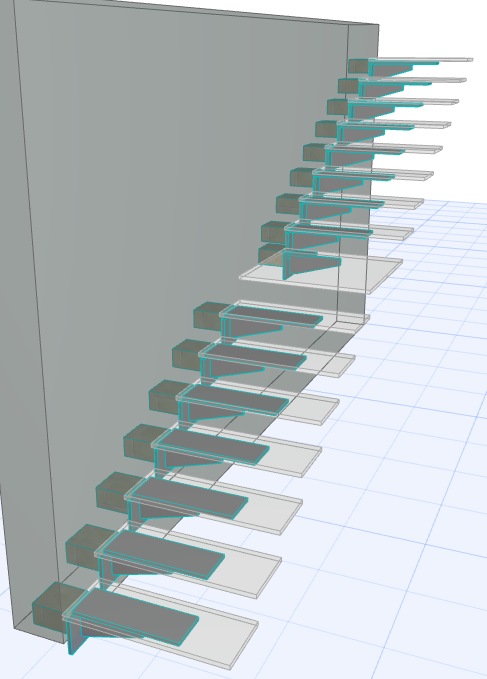Image resolution: width=487 pixels, height=679 pixels.
Task: Click the third stair tread from bottom
Action: click(x=190, y=498)
